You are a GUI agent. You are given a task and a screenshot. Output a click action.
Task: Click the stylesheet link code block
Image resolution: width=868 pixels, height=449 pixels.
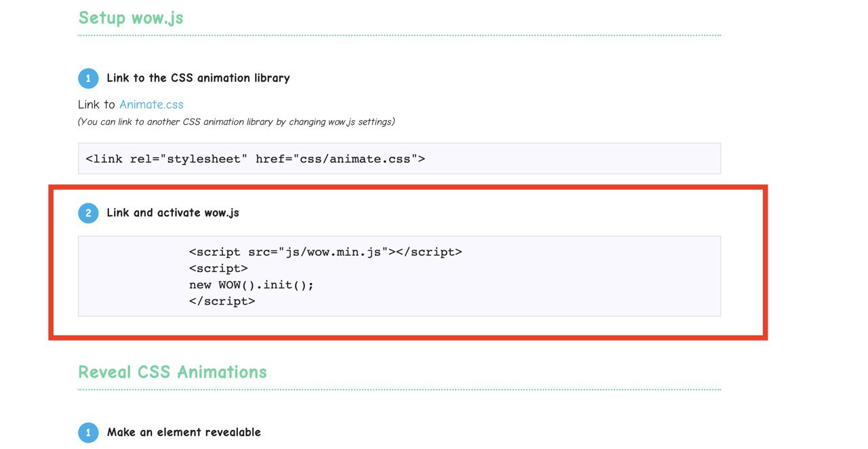pyautogui.click(x=399, y=159)
